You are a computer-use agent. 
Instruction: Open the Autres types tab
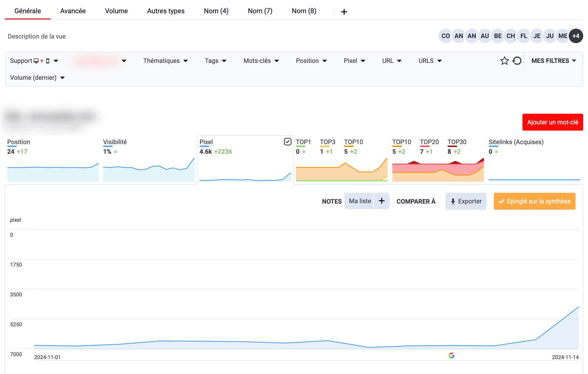(x=166, y=11)
